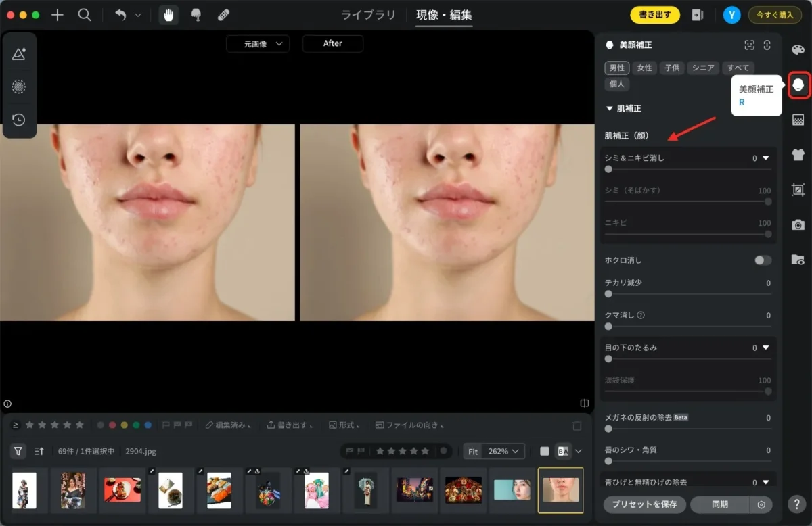Click the face detection frame icon
Viewport: 812px width, 526px height.
(749, 45)
